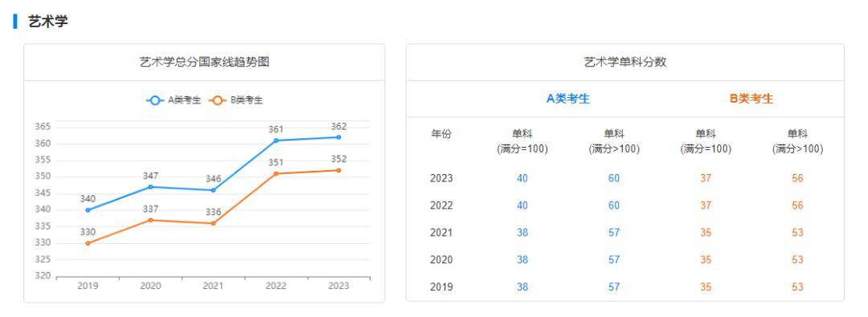Toggle the B类考生 legend series
868x317 pixels.
coord(235,100)
